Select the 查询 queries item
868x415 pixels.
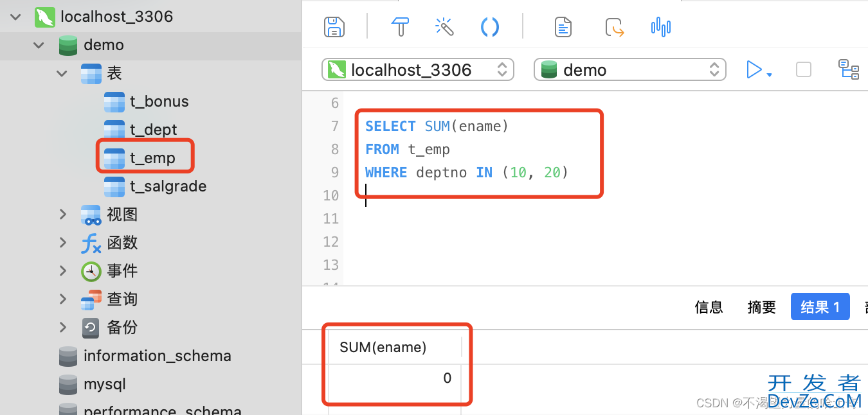pyautogui.click(x=122, y=299)
